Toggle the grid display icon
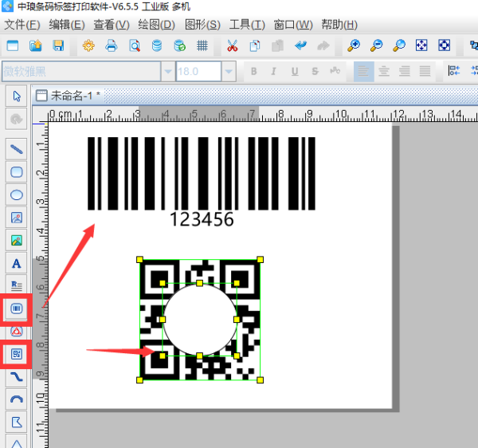Screen dimensions: 478x448 (x=202, y=45)
